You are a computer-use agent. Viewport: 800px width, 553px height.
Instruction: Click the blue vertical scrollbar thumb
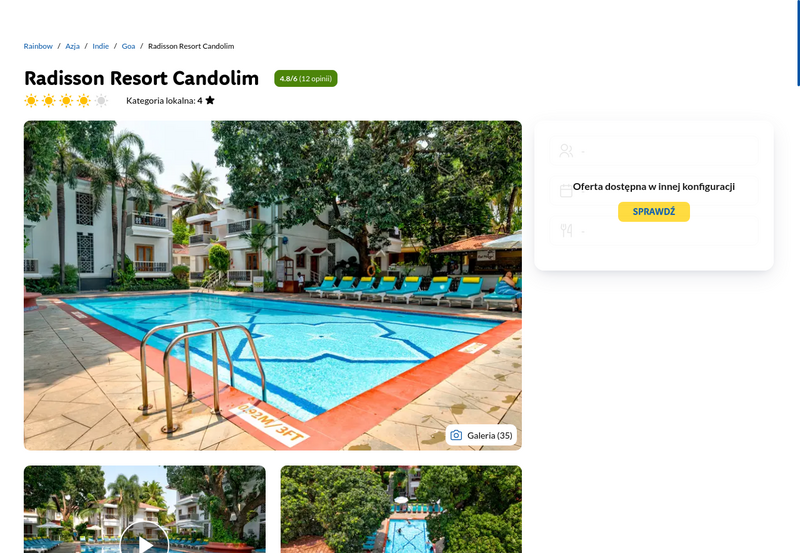[x=798, y=43]
